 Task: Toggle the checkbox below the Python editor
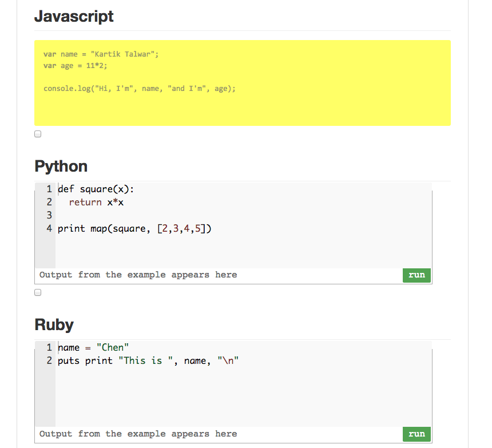tap(38, 292)
